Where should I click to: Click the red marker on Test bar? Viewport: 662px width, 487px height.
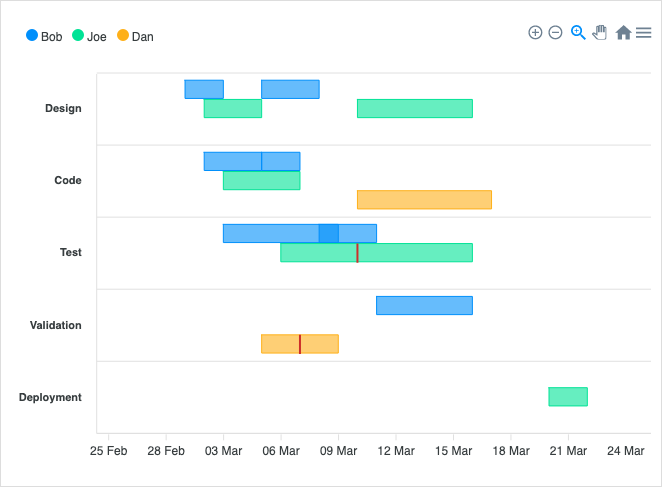(x=357, y=253)
